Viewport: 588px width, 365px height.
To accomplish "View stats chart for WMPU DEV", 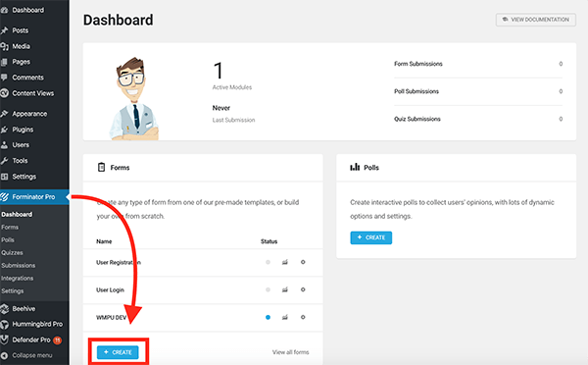I will point(285,317).
